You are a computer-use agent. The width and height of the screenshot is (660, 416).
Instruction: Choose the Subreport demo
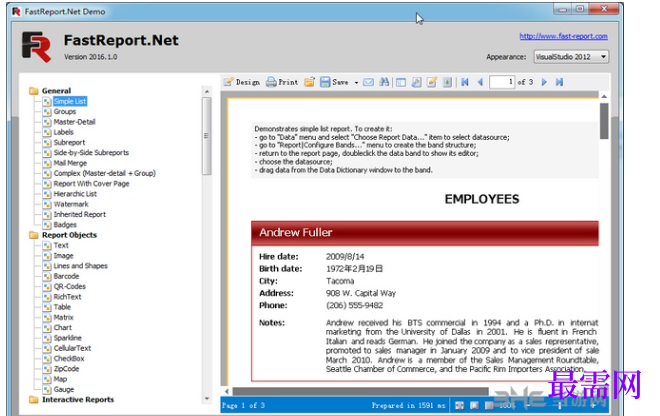(69, 142)
